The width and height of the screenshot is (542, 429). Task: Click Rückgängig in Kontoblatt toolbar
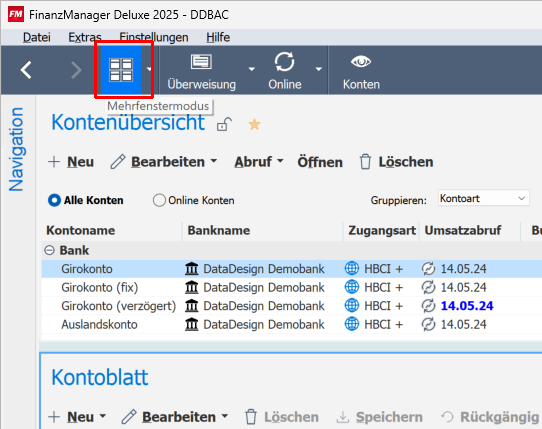pyautogui.click(x=490, y=417)
